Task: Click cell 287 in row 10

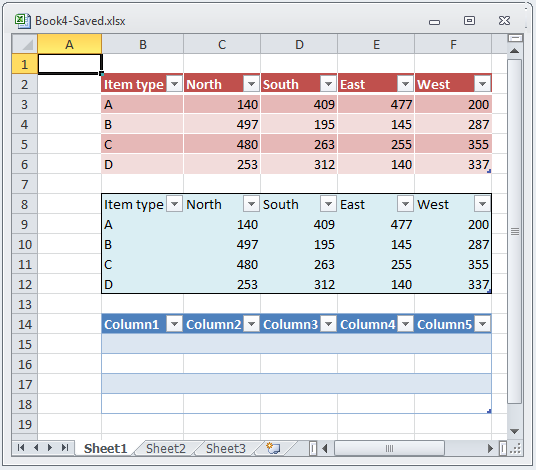Action: point(453,244)
